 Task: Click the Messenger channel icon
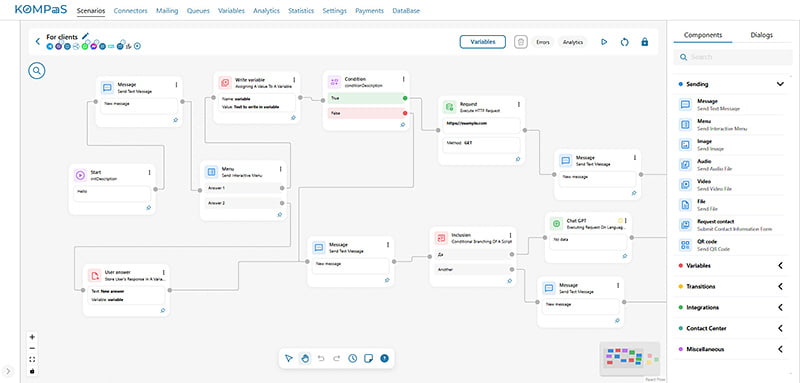94,46
